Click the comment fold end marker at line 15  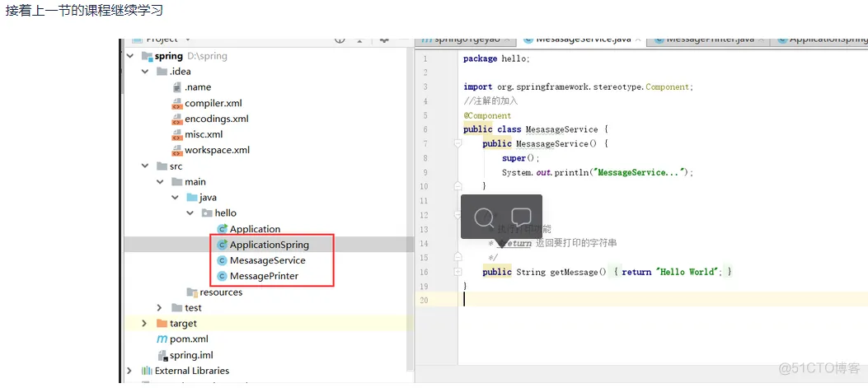click(x=457, y=257)
